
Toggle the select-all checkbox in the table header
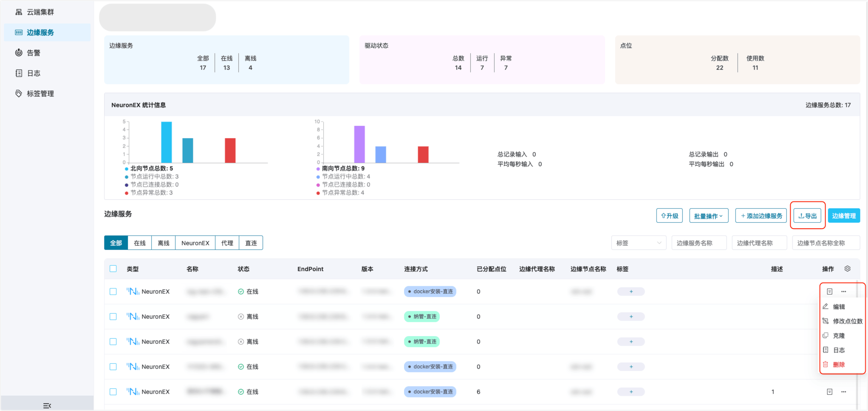(x=113, y=269)
